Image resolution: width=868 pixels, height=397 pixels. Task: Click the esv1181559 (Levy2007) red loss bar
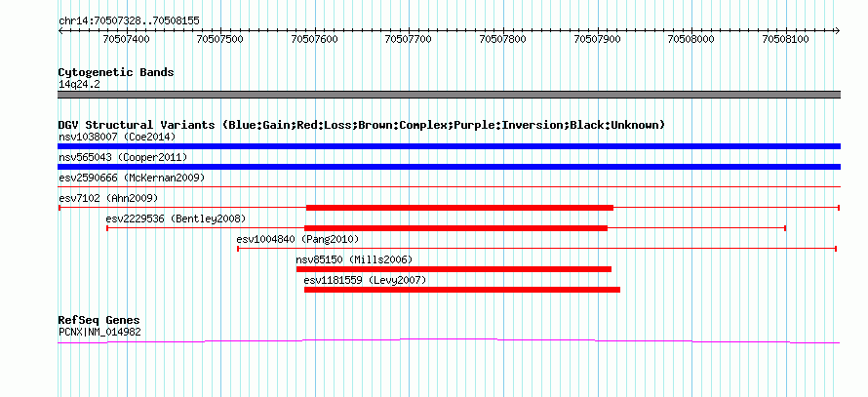coord(462,290)
